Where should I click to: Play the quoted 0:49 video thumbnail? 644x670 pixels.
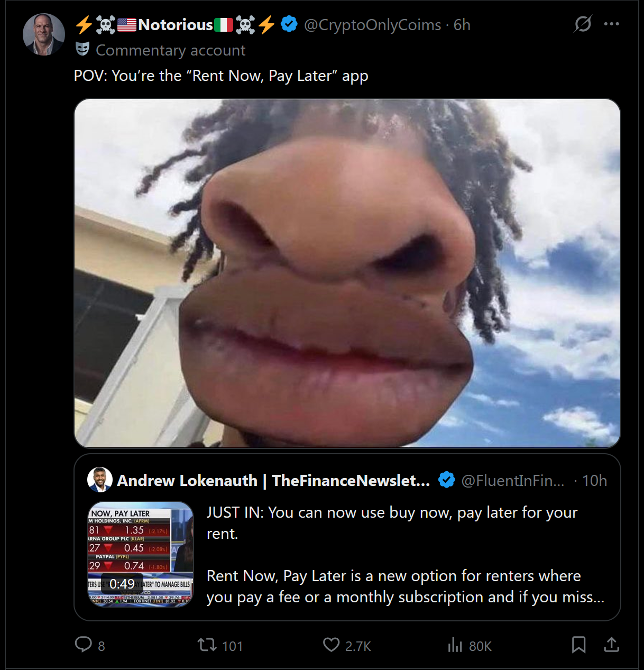(x=141, y=554)
